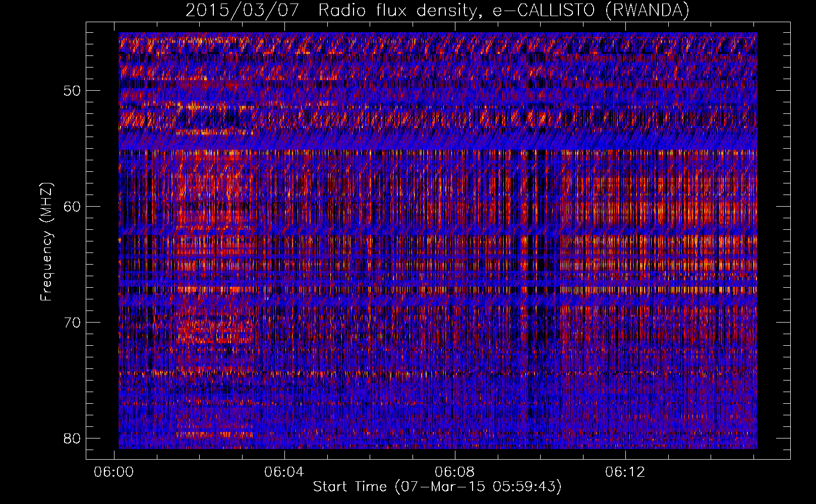Click the "06:04" time tick label
The width and height of the screenshot is (816, 504).
point(284,472)
